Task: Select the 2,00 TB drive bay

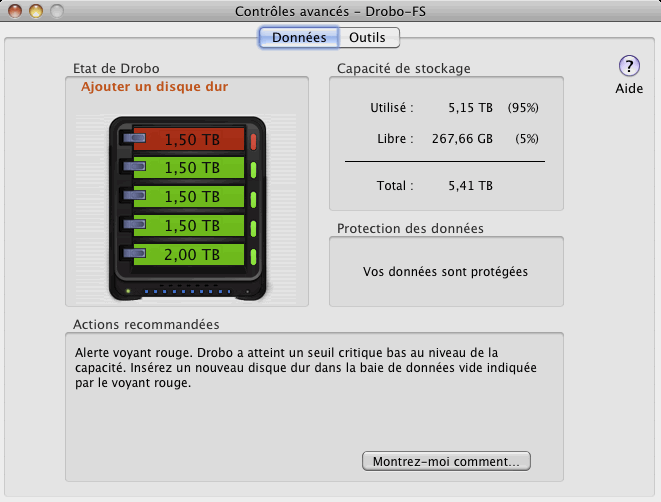Action: (189, 255)
